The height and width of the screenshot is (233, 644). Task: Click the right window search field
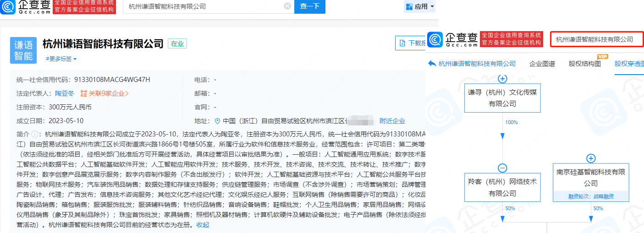tap(597, 39)
